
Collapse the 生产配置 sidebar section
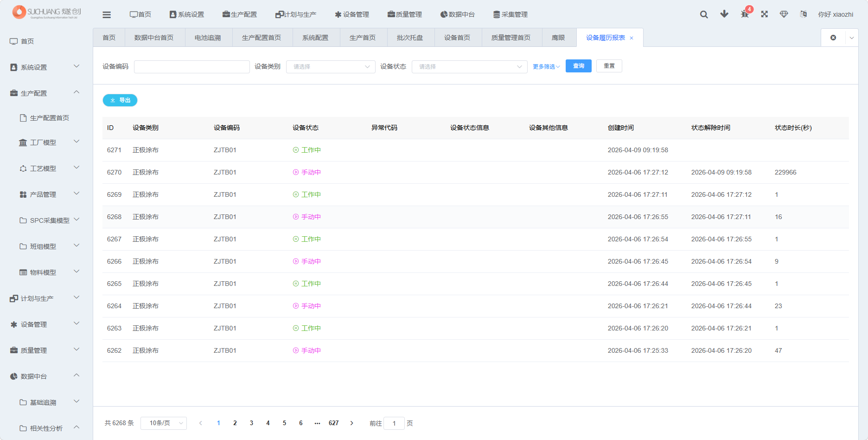tap(77, 92)
